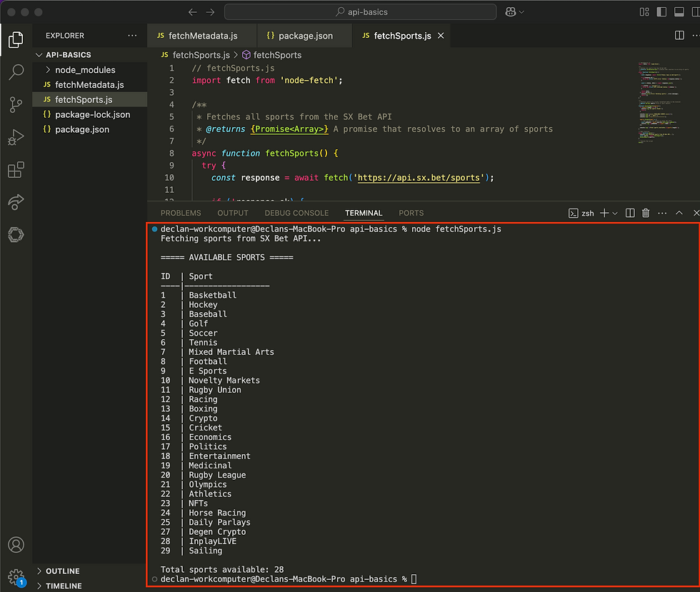Switch to the DEBUG CONSOLE tab

296,213
